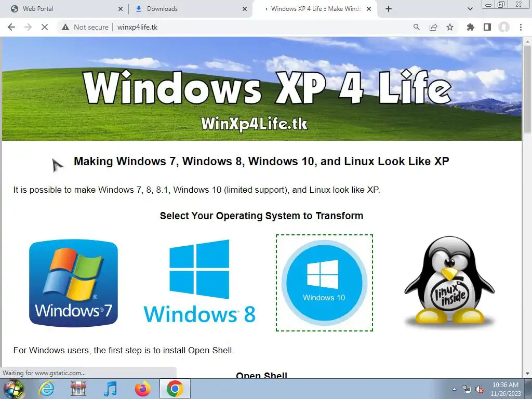Open a new tab
532x399 pixels.
[x=389, y=9]
